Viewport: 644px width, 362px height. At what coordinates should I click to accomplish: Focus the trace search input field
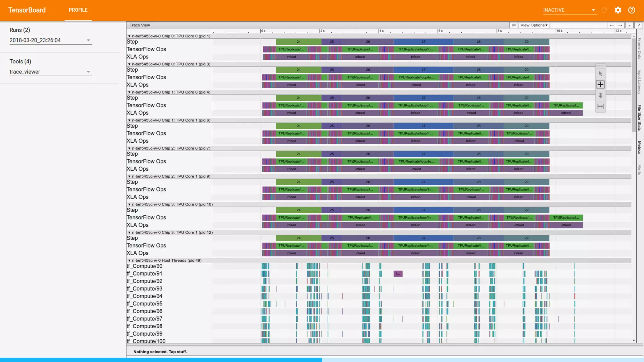pos(579,25)
